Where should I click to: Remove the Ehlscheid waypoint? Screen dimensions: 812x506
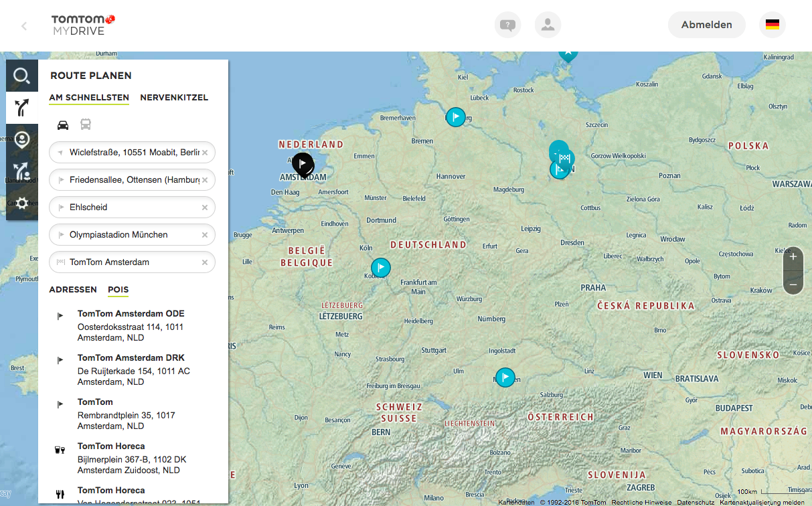click(x=205, y=207)
